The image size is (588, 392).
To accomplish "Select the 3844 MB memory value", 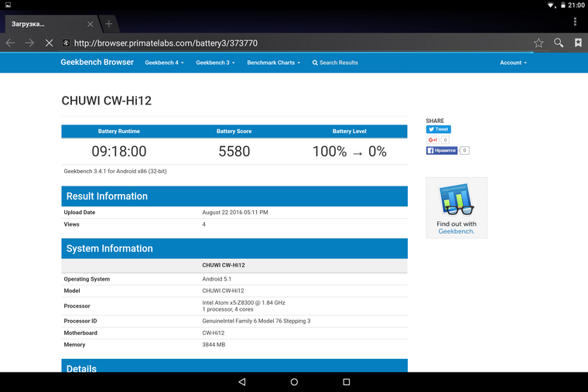I will pos(214,344).
